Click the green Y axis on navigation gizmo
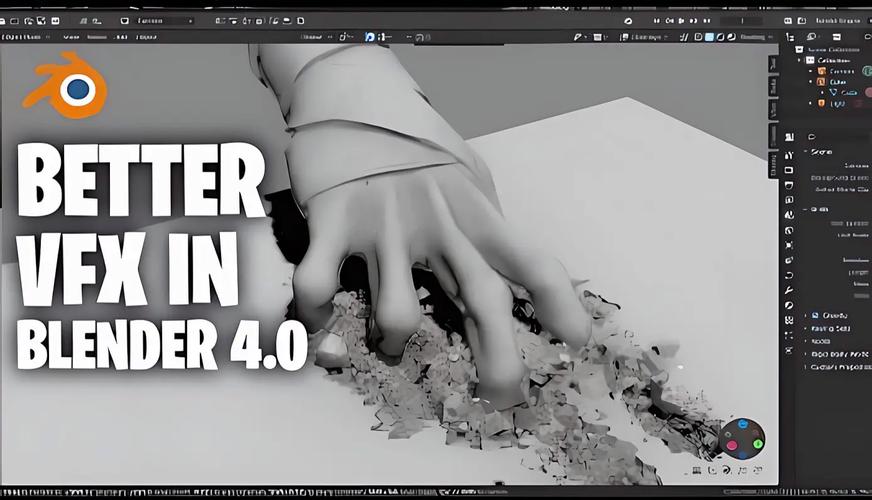 [x=757, y=443]
